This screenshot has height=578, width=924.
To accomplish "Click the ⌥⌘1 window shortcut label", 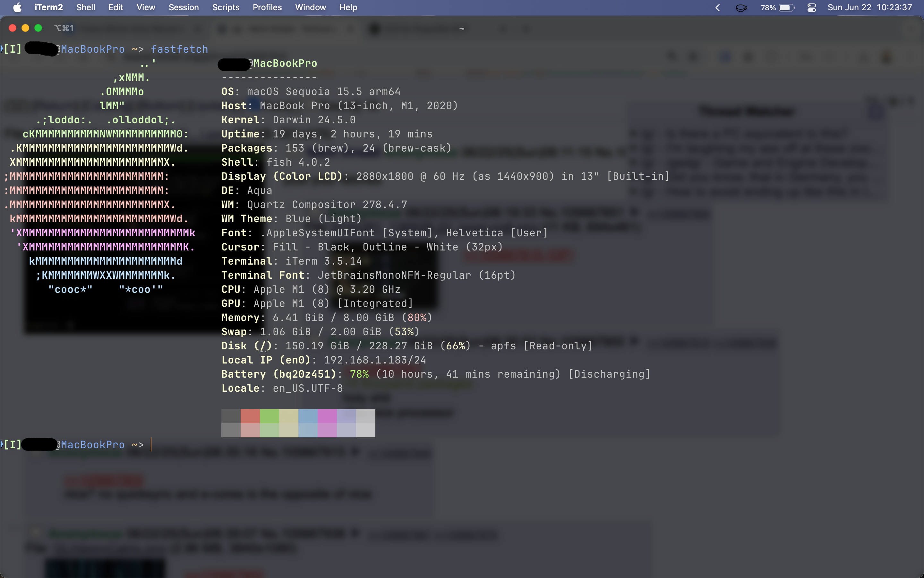I will click(64, 28).
